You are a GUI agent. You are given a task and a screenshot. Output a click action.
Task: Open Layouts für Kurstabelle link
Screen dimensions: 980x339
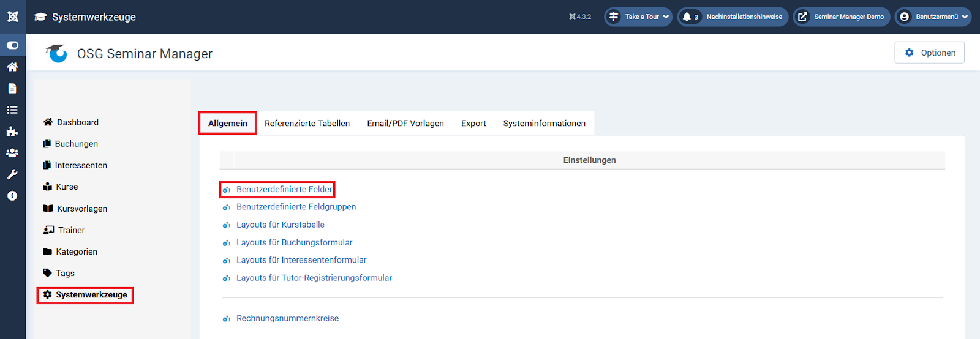[281, 225]
